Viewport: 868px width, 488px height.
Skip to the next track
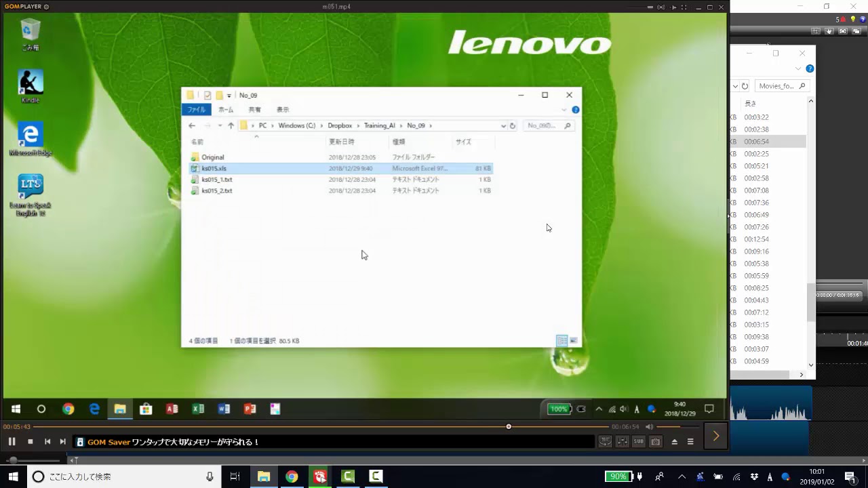click(x=63, y=442)
